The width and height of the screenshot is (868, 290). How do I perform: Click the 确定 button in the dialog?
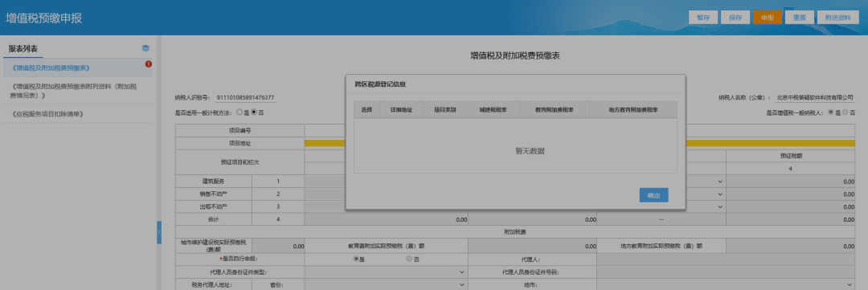tap(653, 195)
